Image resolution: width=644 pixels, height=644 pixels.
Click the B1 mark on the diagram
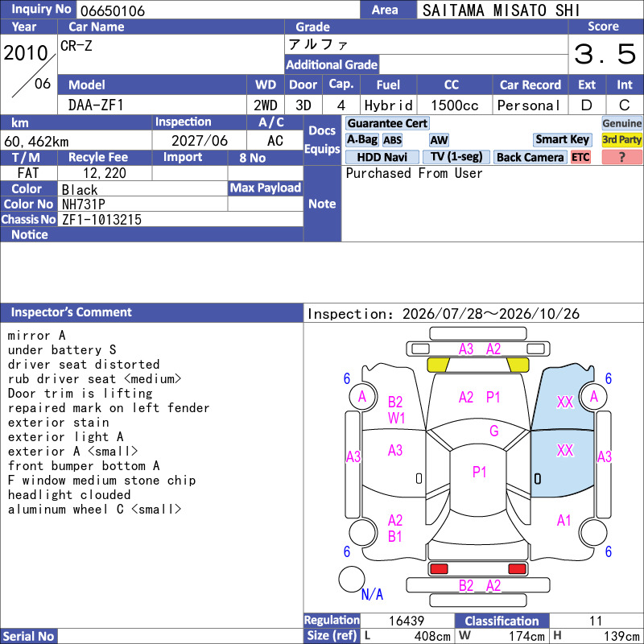coord(395,536)
